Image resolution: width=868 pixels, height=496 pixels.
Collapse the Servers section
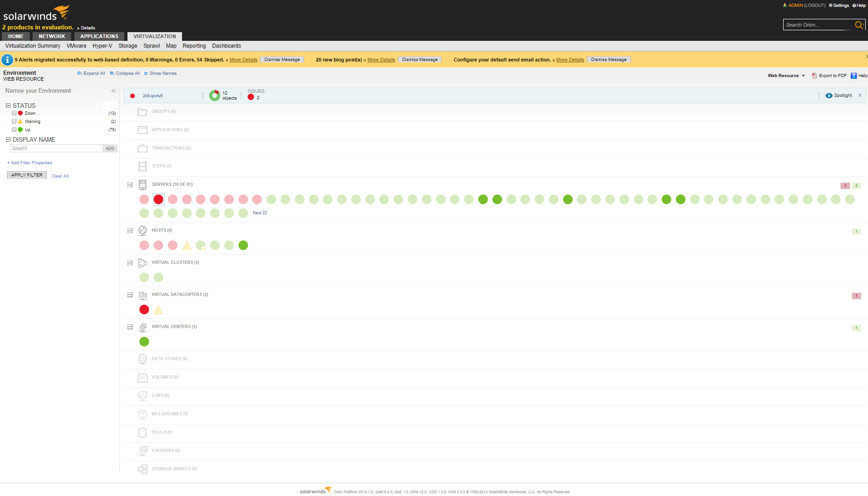(130, 185)
